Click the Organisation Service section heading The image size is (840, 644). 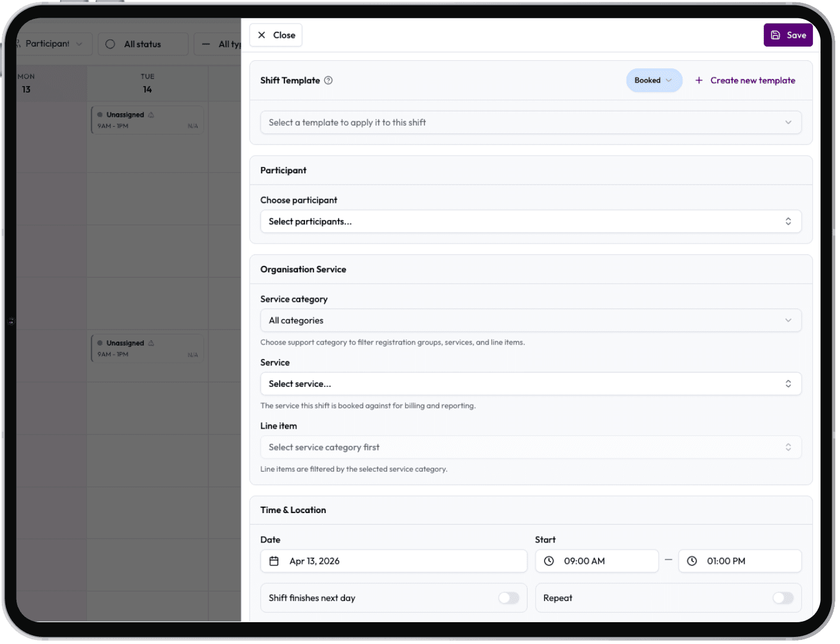[x=303, y=270]
